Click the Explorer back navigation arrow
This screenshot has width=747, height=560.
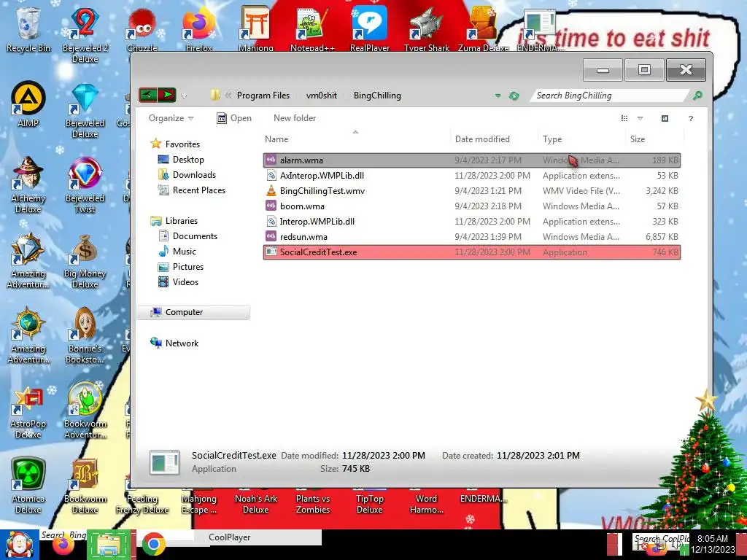coord(147,95)
